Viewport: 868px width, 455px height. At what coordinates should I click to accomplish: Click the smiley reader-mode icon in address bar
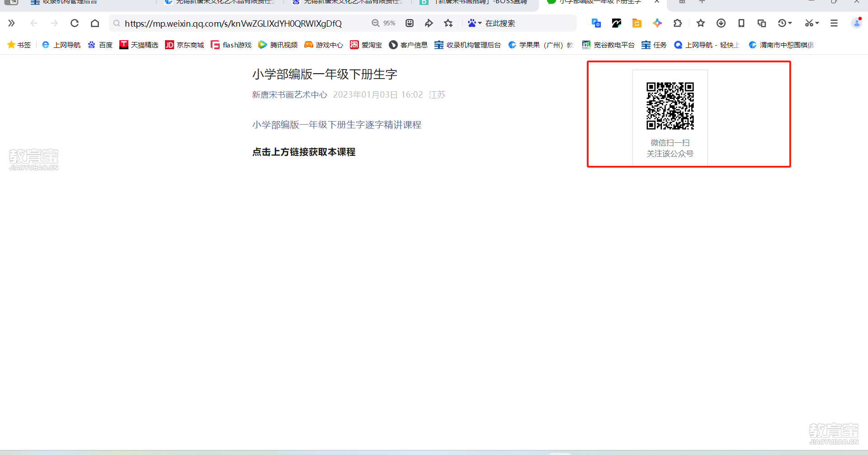point(410,23)
